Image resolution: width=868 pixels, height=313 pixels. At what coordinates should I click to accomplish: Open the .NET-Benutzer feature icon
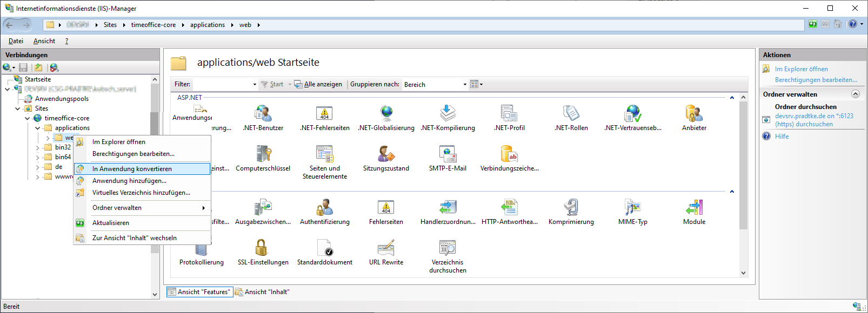263,118
